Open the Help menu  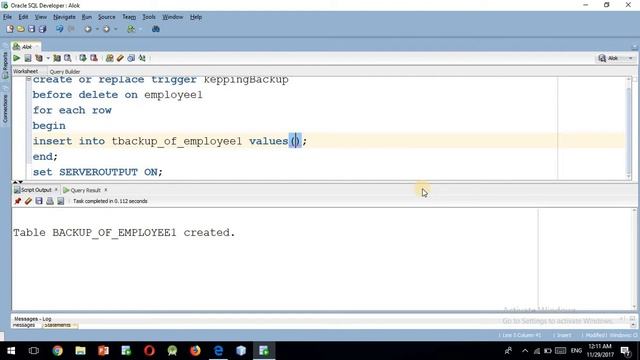click(196, 17)
